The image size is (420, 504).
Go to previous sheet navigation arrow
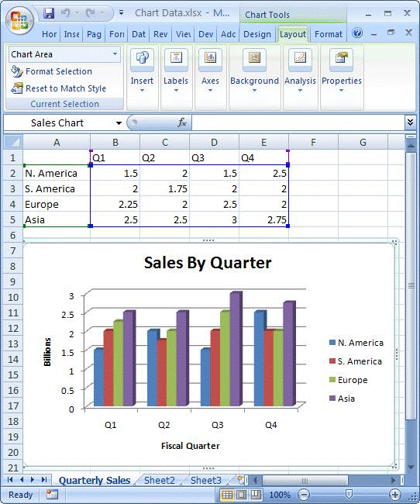tap(22, 480)
